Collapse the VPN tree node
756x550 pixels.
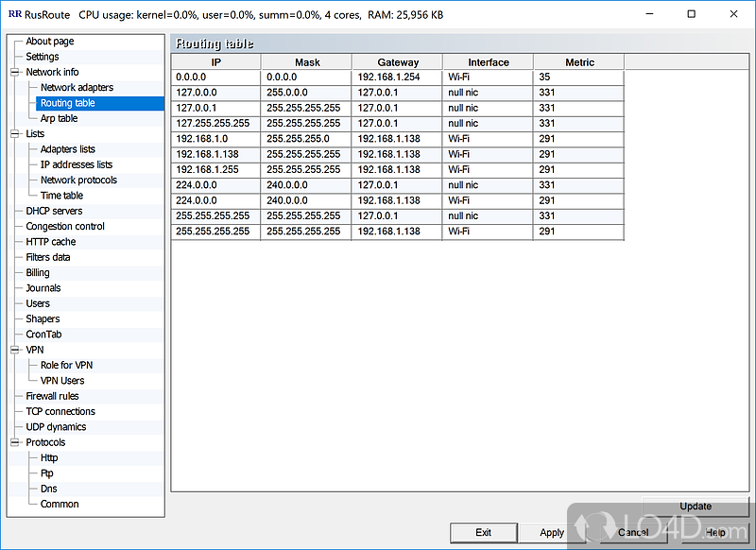click(15, 350)
